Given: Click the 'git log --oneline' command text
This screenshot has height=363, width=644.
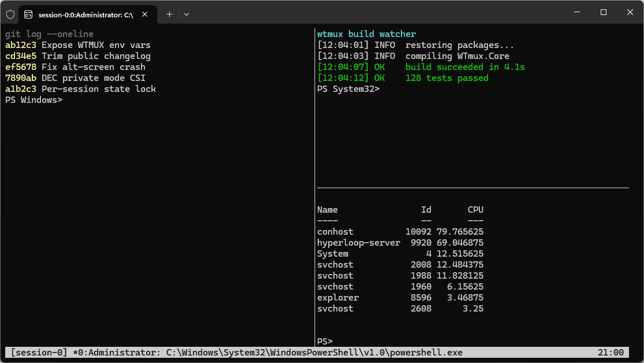Looking at the screenshot, I should point(49,34).
